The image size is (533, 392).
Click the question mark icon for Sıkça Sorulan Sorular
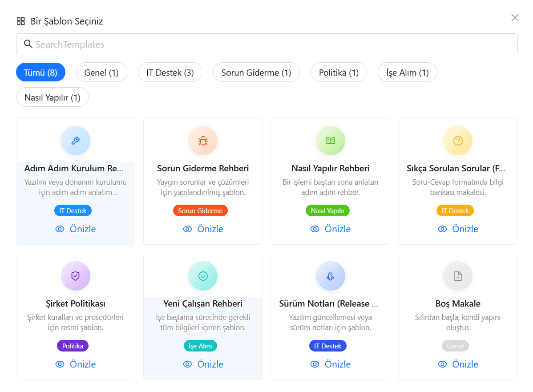pos(458,141)
